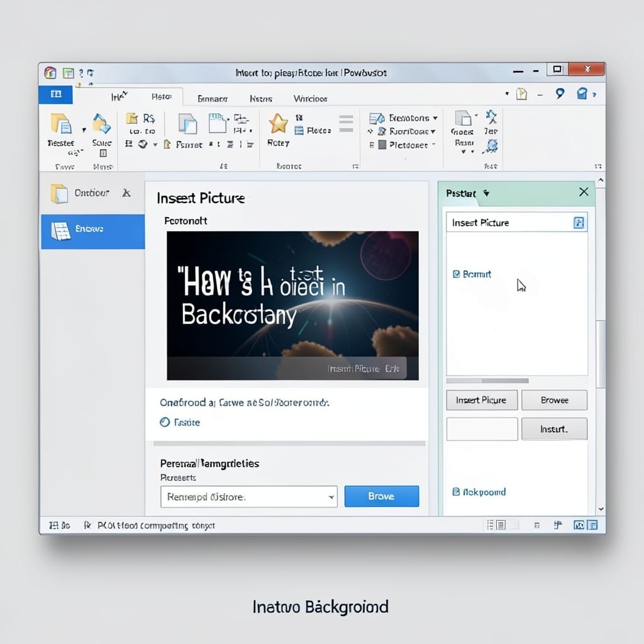The height and width of the screenshot is (644, 644).
Task: Click the blue 9 icon right of the tabs
Action: pos(560,94)
